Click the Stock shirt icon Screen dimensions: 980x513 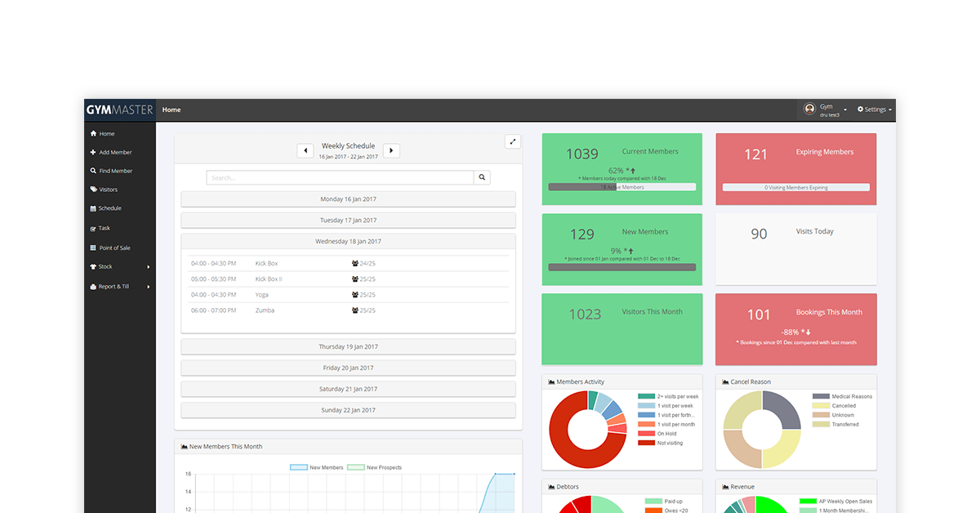point(92,266)
